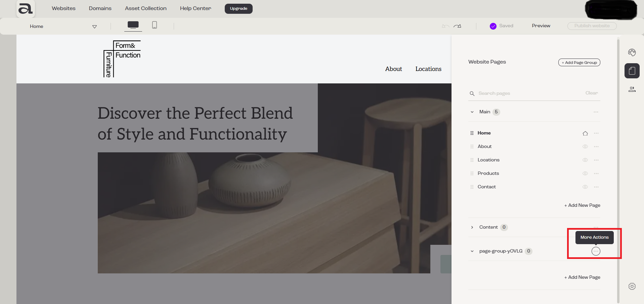The height and width of the screenshot is (304, 644).
Task: Open more actions for page-group-yOVLG
Action: pos(596,251)
